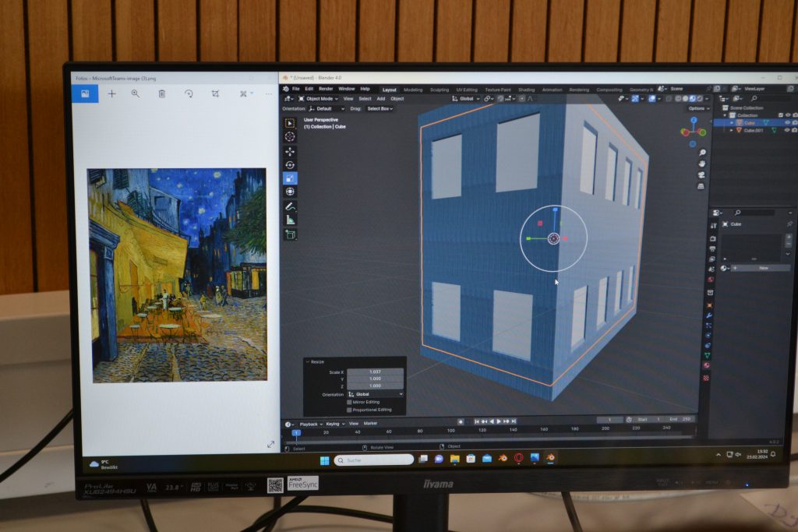Open the Drag Select Box dropdown

(380, 109)
